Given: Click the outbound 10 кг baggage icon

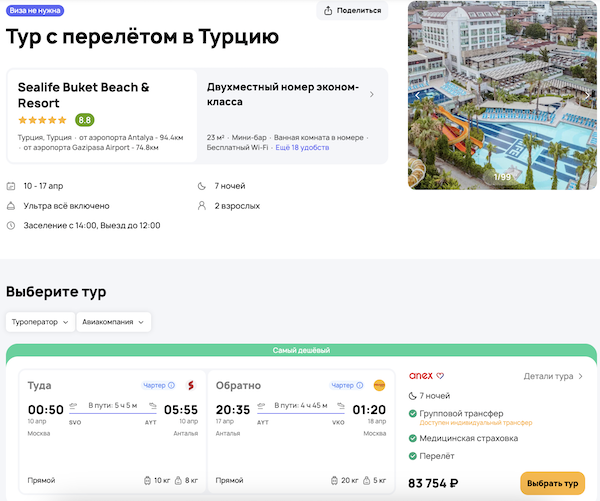Looking at the screenshot, I should click(x=148, y=481).
